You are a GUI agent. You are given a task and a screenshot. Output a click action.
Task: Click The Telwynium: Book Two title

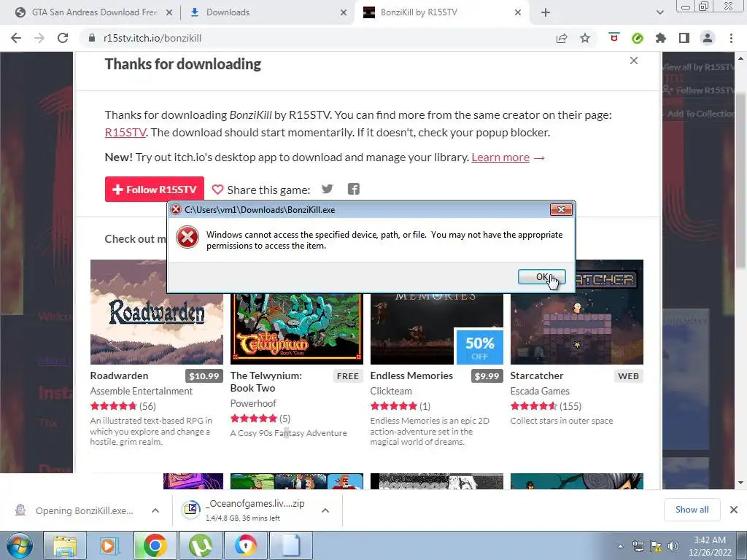[266, 382]
